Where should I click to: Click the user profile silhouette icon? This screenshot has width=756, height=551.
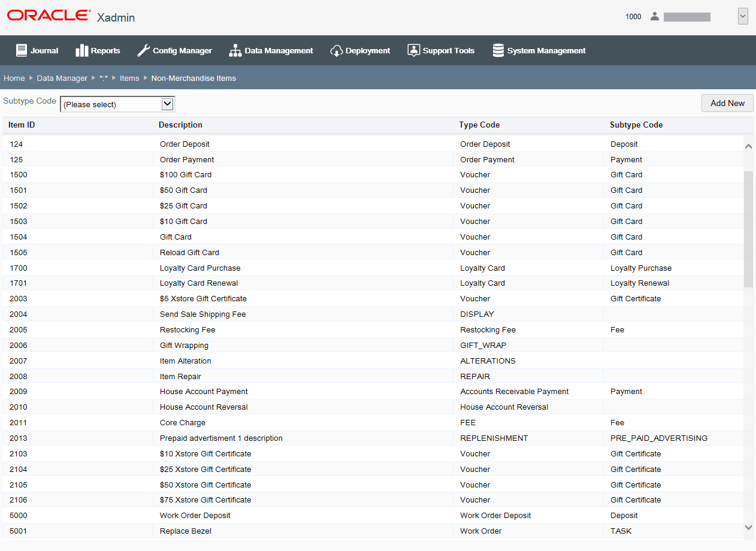[655, 17]
